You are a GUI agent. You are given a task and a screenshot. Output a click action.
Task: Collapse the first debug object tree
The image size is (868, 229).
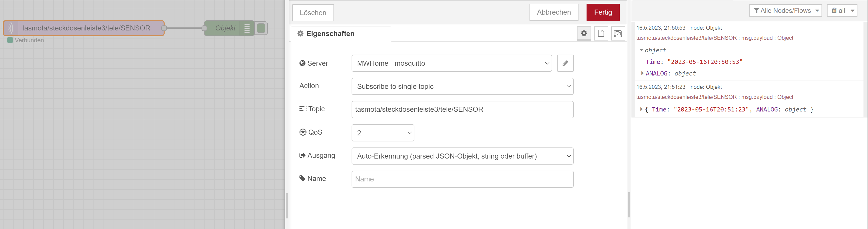click(642, 50)
